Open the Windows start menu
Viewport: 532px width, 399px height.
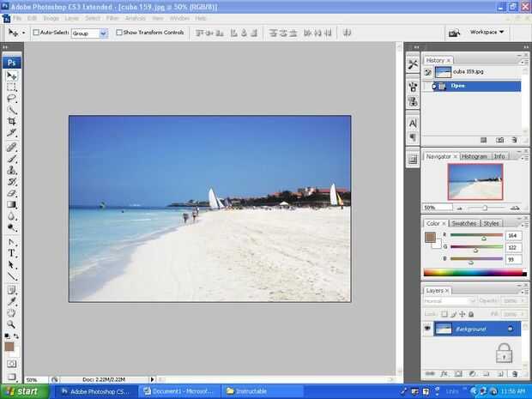click(x=24, y=391)
